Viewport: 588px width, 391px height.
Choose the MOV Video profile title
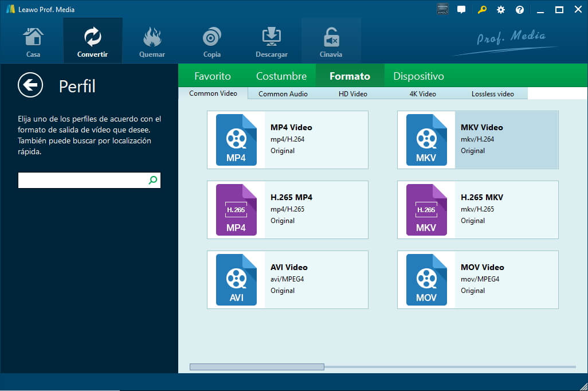482,267
